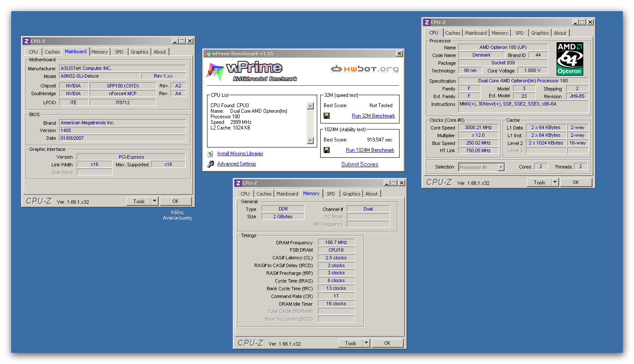Click the Install Missing Libraries icon

(210, 153)
